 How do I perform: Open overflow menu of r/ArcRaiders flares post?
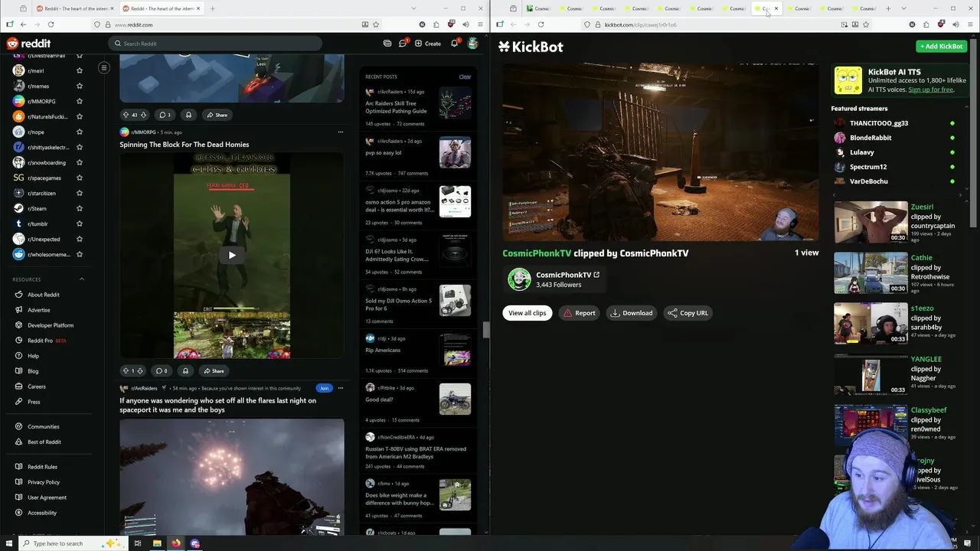point(341,388)
